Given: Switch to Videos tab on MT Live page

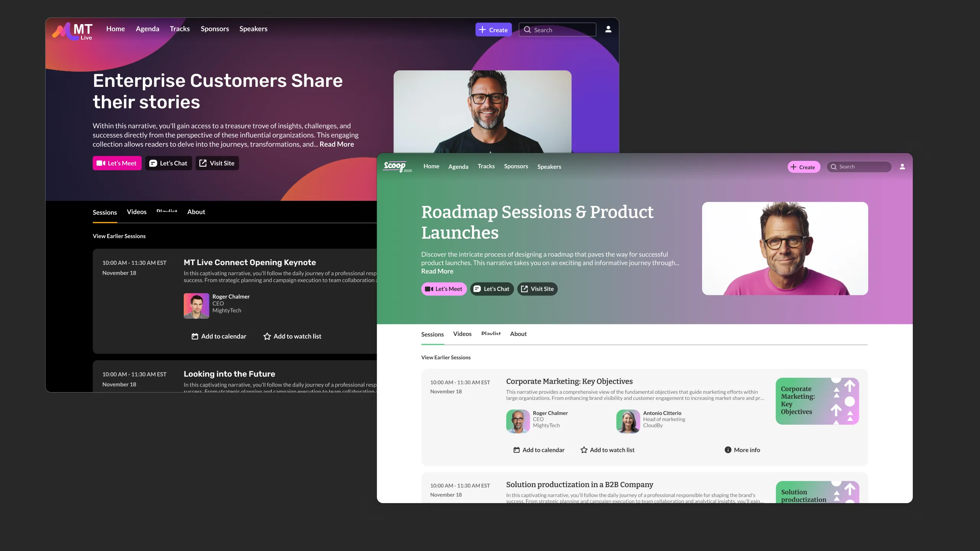Looking at the screenshot, I should pos(137,212).
